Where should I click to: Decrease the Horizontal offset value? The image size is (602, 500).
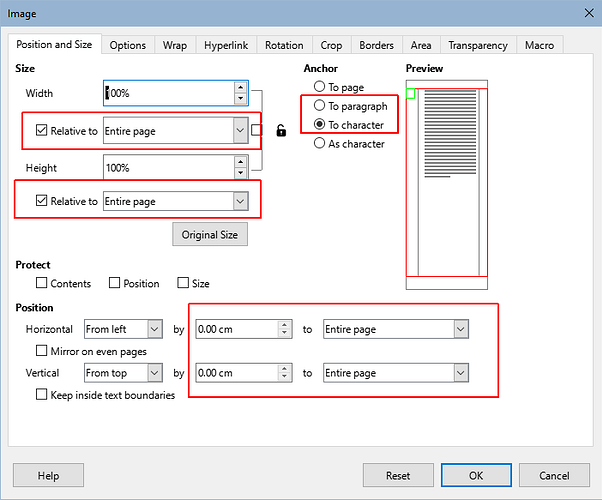(284, 333)
